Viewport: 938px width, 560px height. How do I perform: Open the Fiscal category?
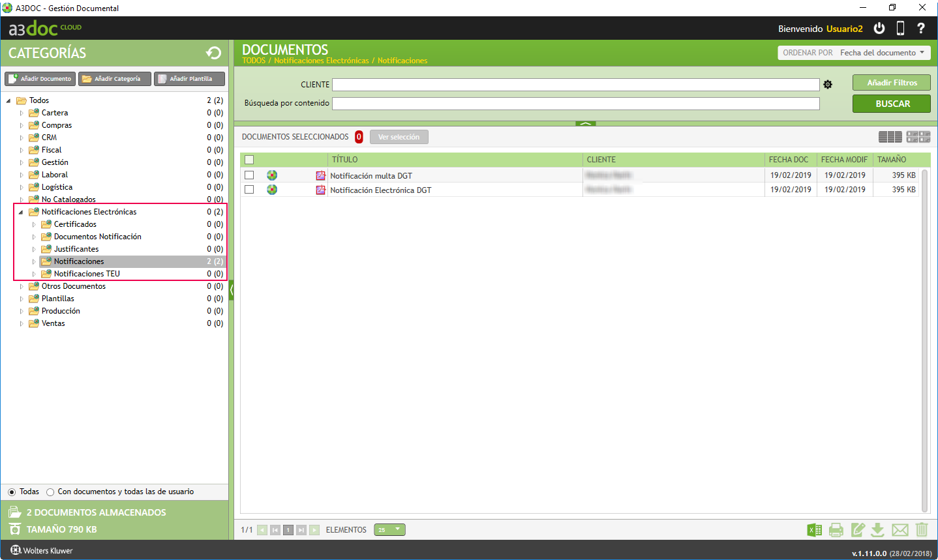[52, 150]
